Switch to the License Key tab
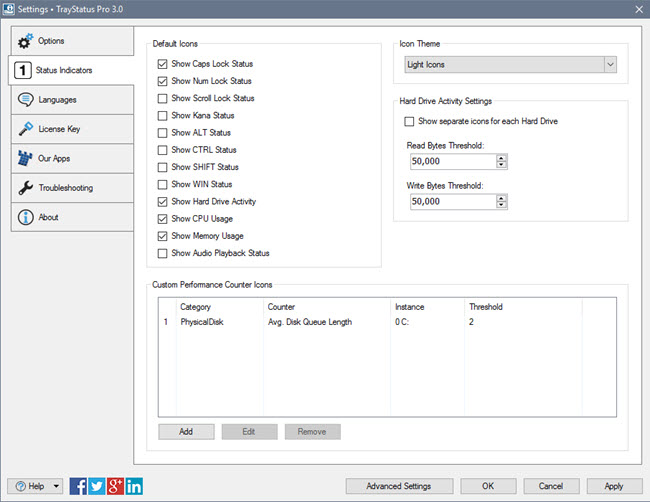Screen dimensions: 650x502 point(73,129)
